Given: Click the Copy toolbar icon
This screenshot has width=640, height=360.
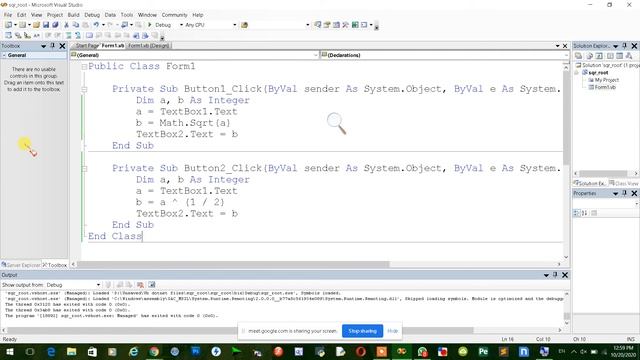Looking at the screenshot, I should (76, 25).
